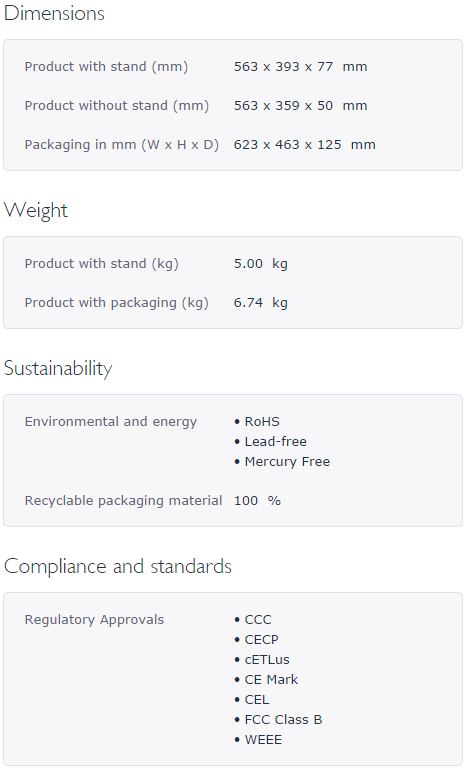Click the 563 x 359 x 50 mm value

pos(300,105)
